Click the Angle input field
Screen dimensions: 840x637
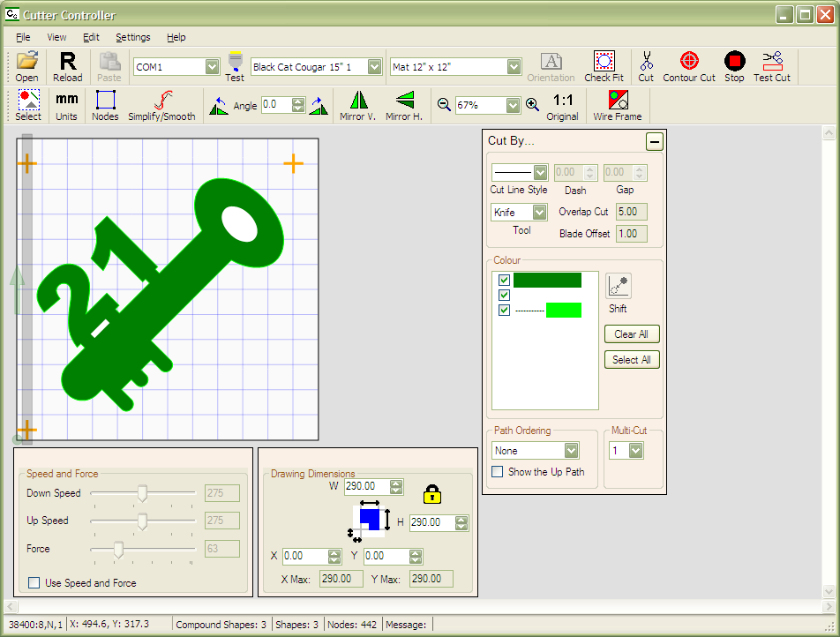point(276,105)
